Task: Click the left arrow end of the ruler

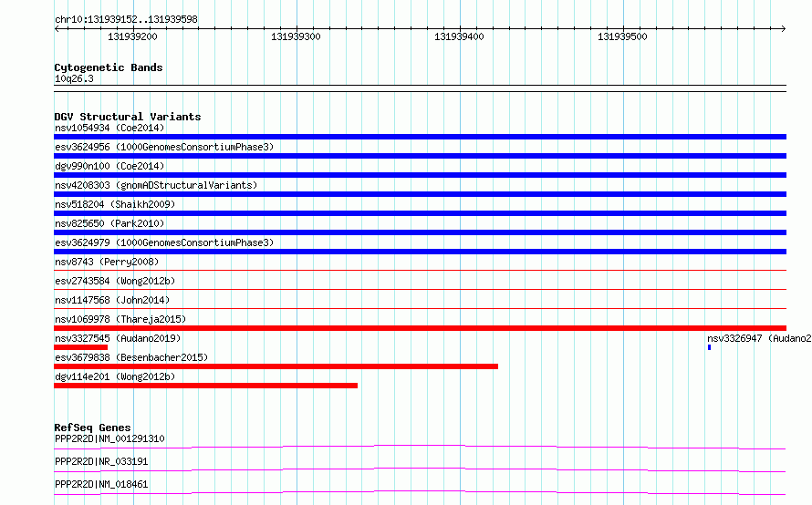Action: 57,29
